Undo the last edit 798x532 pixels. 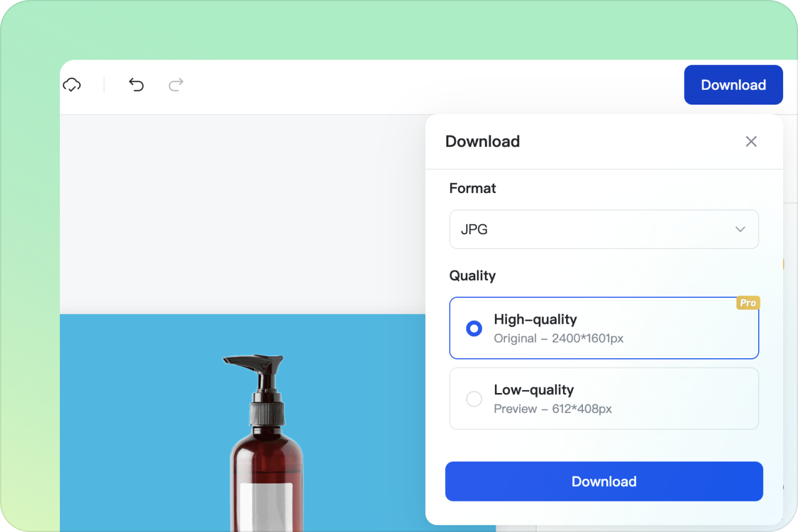[136, 85]
